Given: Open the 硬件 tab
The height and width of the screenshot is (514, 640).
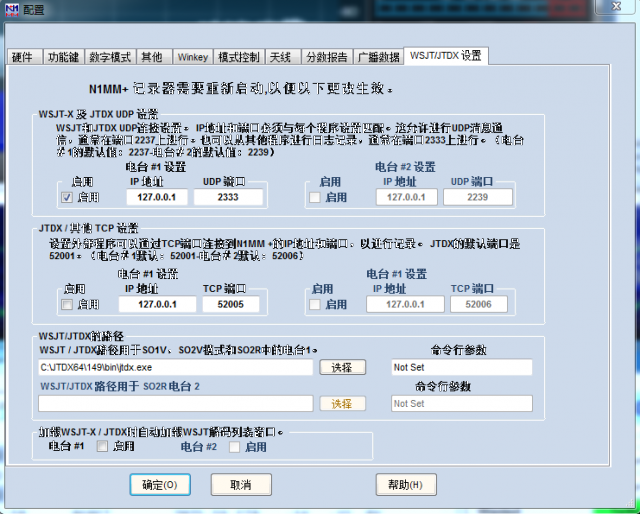Looking at the screenshot, I should [24, 57].
